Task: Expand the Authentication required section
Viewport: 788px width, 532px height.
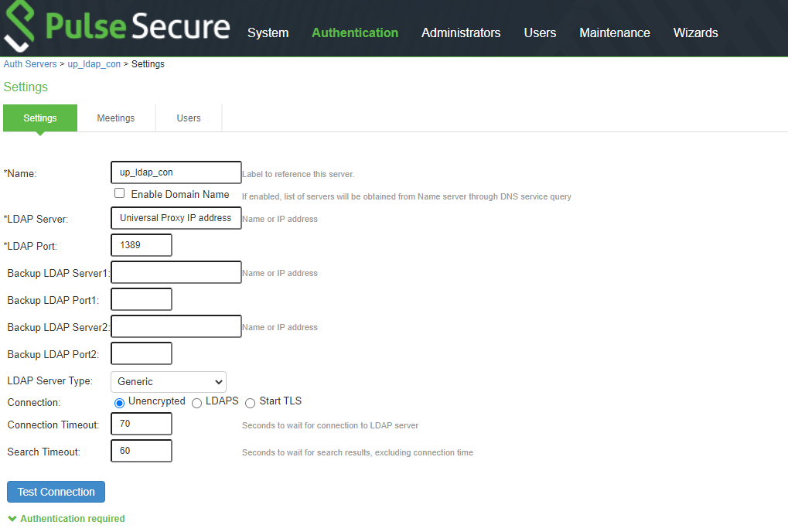Action: (70, 518)
